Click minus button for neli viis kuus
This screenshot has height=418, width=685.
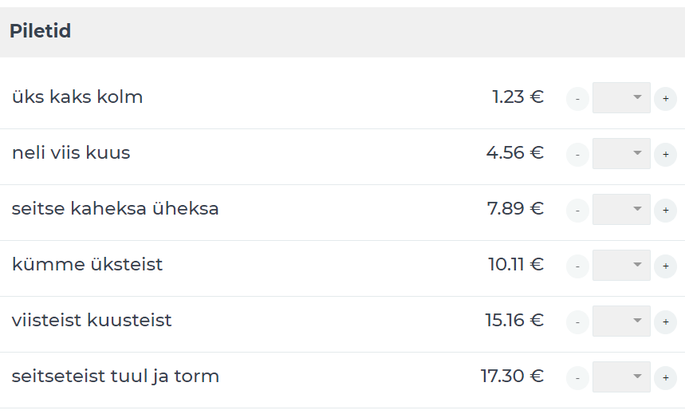(x=578, y=154)
